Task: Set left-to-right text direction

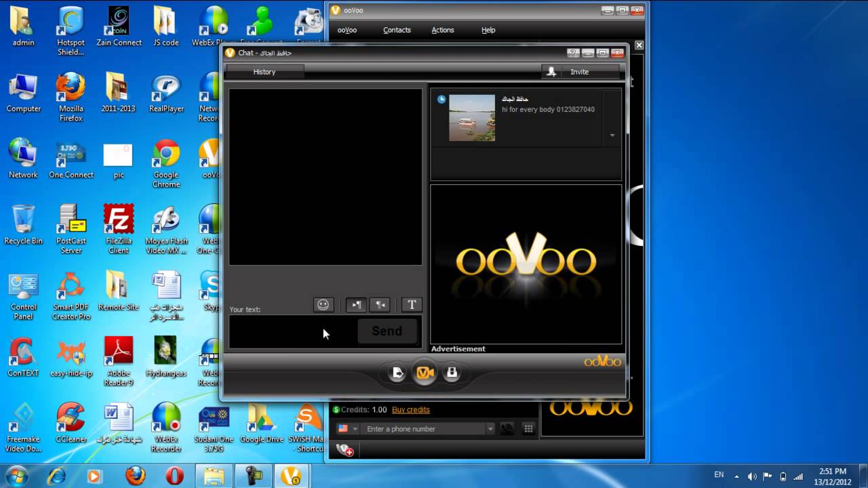Action: [x=356, y=305]
